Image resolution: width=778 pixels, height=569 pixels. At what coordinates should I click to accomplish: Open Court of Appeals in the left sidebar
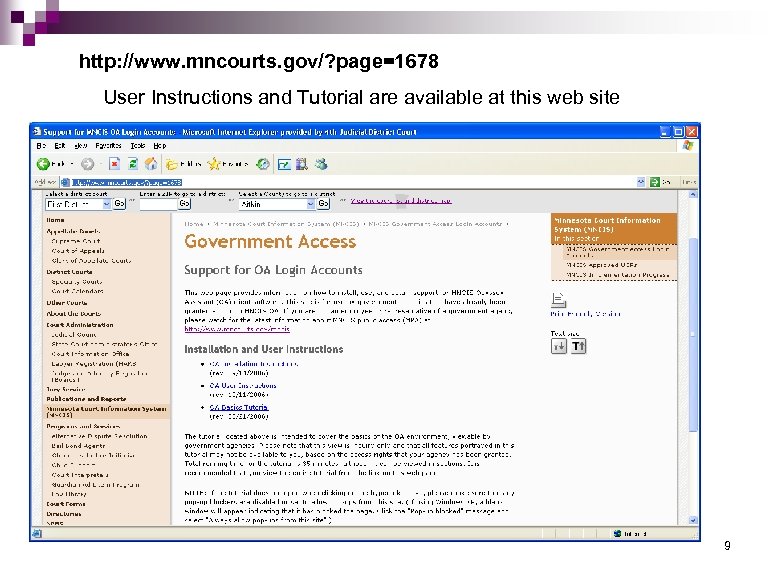78,251
